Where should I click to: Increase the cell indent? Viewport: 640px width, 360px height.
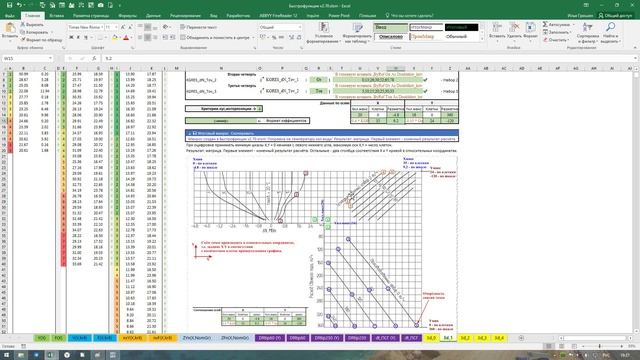(173, 38)
